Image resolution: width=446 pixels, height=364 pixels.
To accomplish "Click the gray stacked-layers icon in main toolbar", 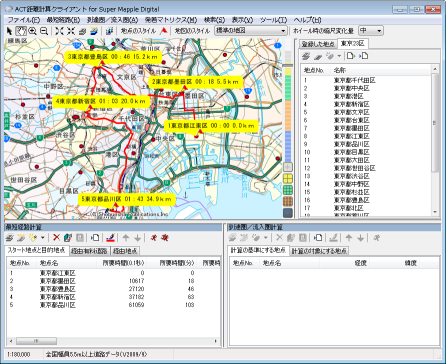I will tap(82, 31).
